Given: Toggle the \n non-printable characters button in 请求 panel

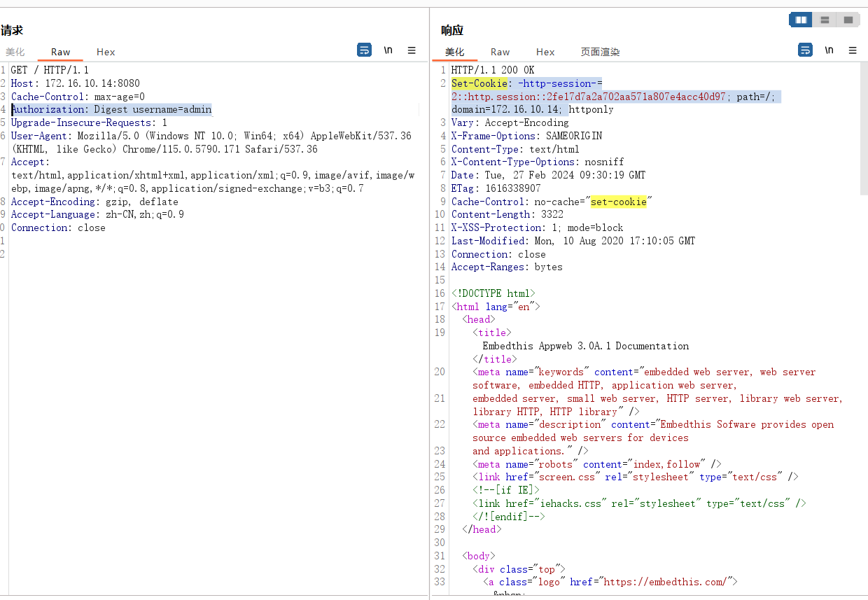Looking at the screenshot, I should pos(388,50).
